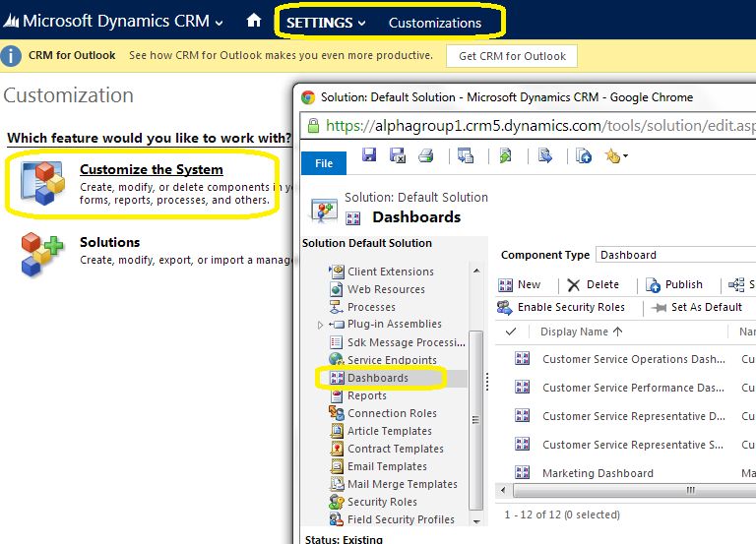Click the Get CRM for Outlook button
Viewport: 756px width, 544px height.
point(512,56)
